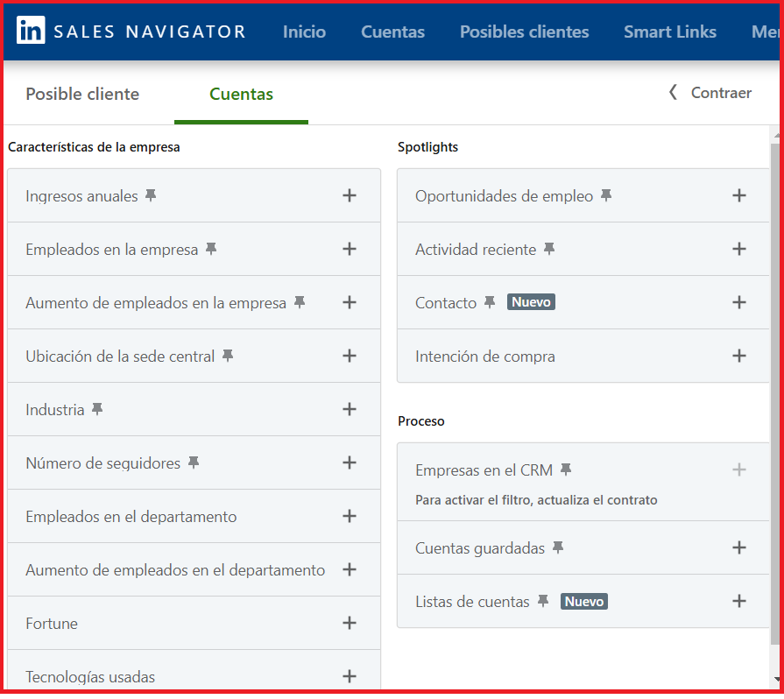Click the Nuevo badge beside Contacto
This screenshot has height=699, width=784.
(x=531, y=302)
